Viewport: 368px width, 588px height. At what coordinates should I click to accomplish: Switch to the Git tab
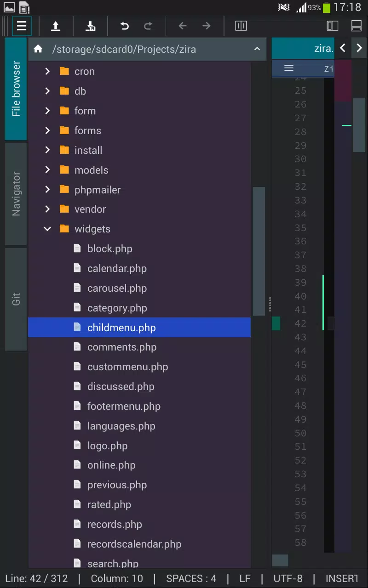[x=16, y=300]
